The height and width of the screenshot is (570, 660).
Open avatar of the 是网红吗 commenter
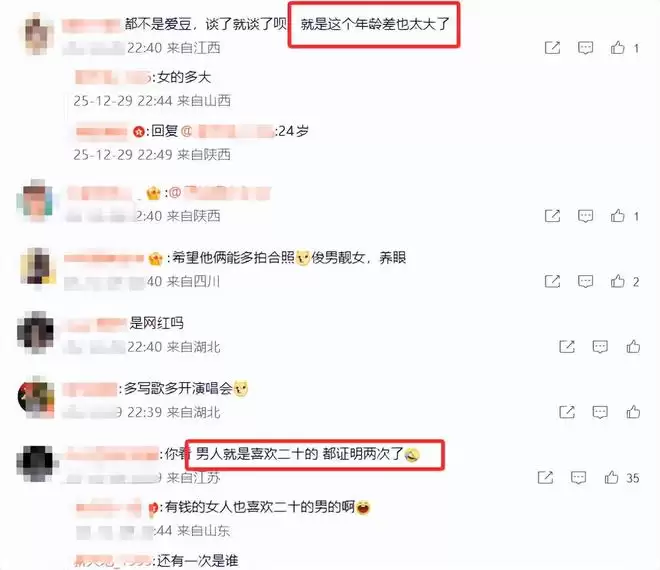(36, 333)
